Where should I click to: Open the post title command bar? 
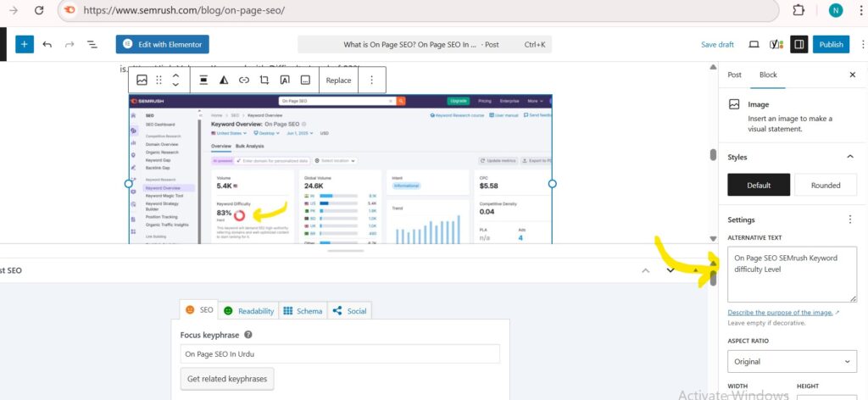(x=425, y=44)
